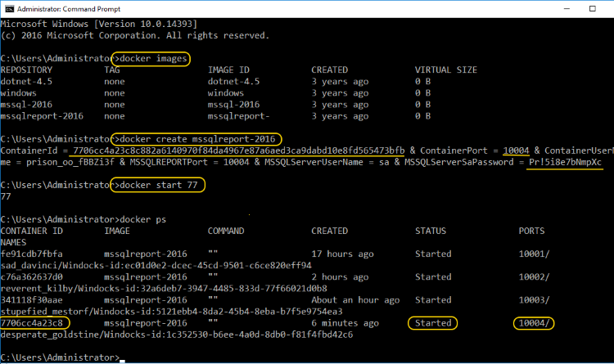Click the port value '10001/'
Image resolution: width=614 pixels, height=364 pixels.
tap(534, 254)
